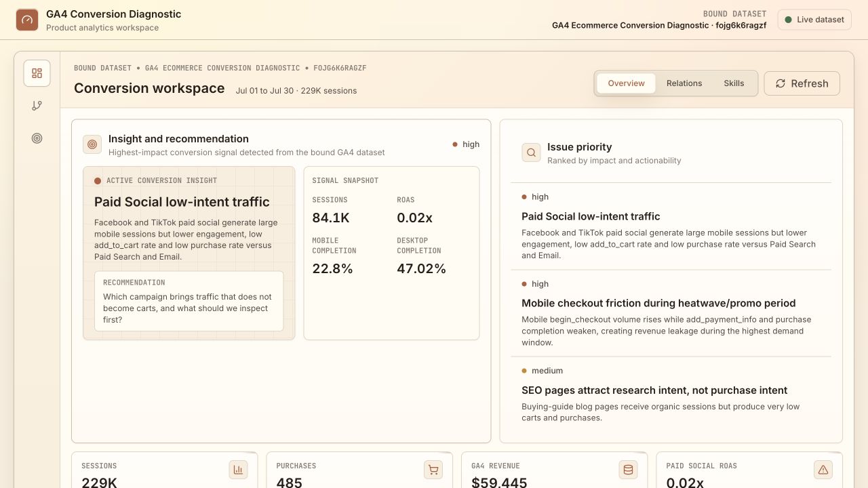Select the branch icon in the sidebar

(37, 106)
